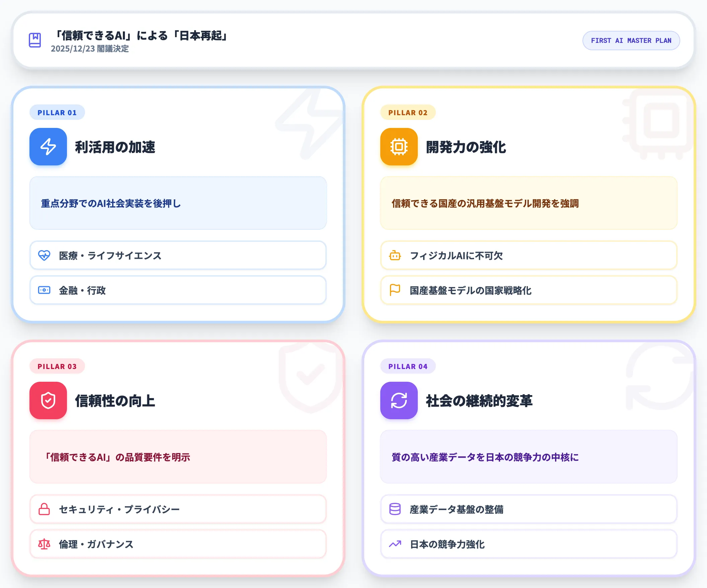The image size is (707, 588).
Task: Click the scales icon beside 倫理・ガバナンス
Action: click(44, 544)
